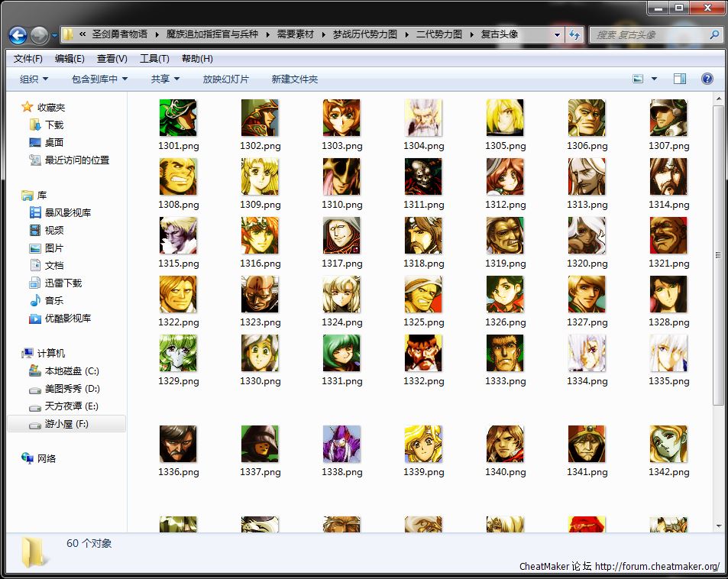Click the Back navigation arrow button

pos(18,35)
